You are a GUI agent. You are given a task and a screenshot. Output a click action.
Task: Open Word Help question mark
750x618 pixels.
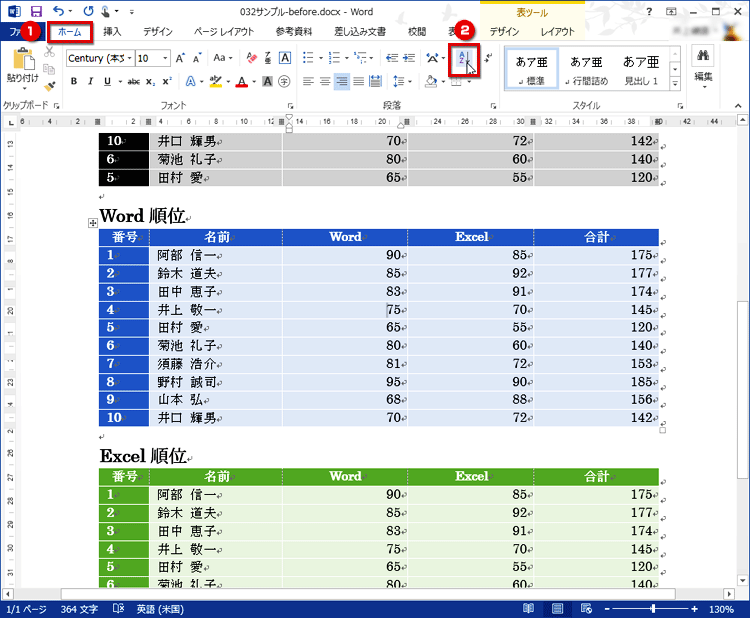pyautogui.click(x=649, y=11)
